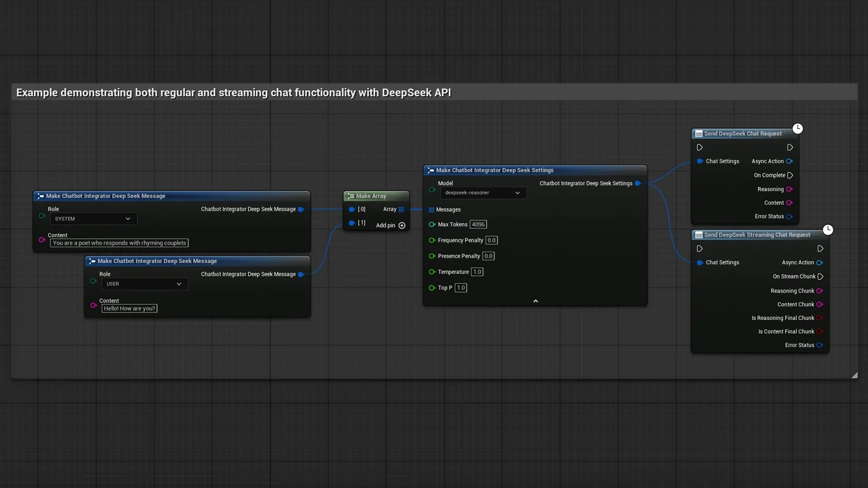Click the Is Reasoning Final Chunk pin
This screenshot has height=488, width=868.
pos(820,318)
